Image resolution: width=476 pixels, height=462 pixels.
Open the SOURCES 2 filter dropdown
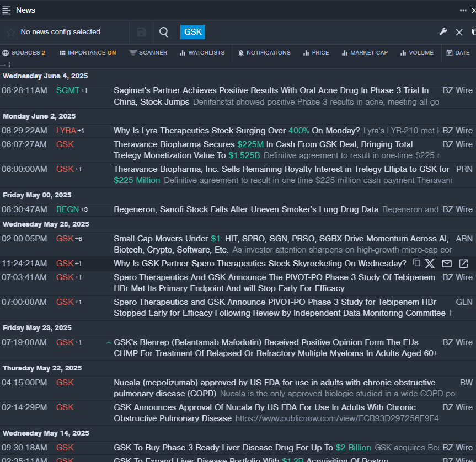[x=24, y=53]
